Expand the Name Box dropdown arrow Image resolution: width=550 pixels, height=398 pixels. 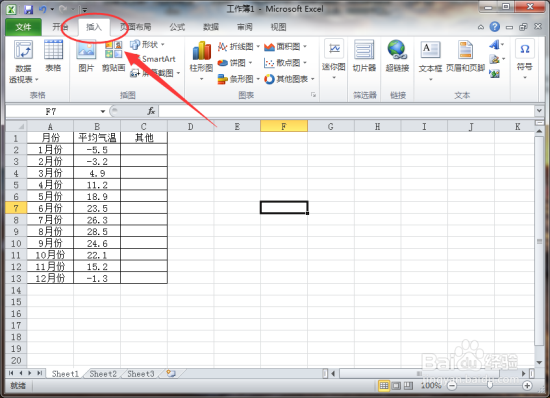103,112
